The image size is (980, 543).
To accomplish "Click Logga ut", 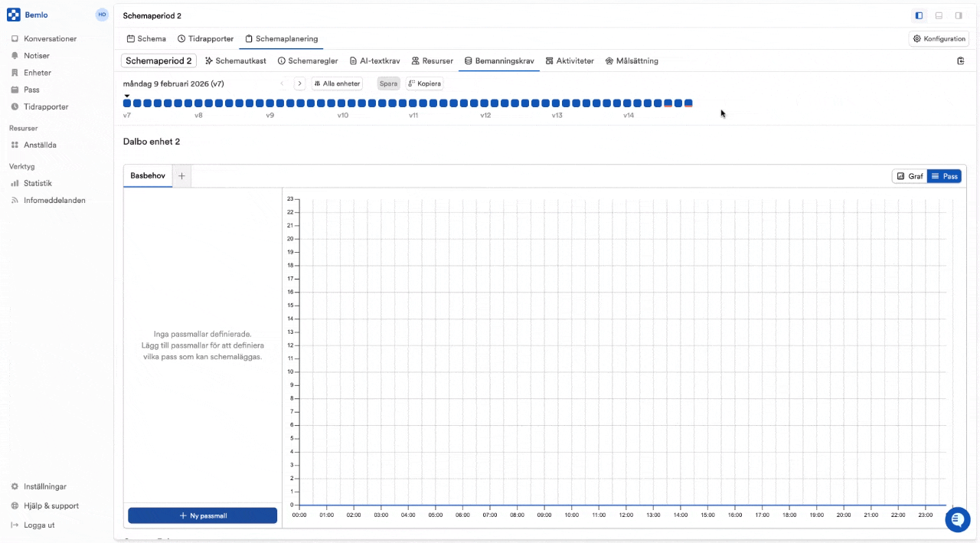I will (x=39, y=525).
